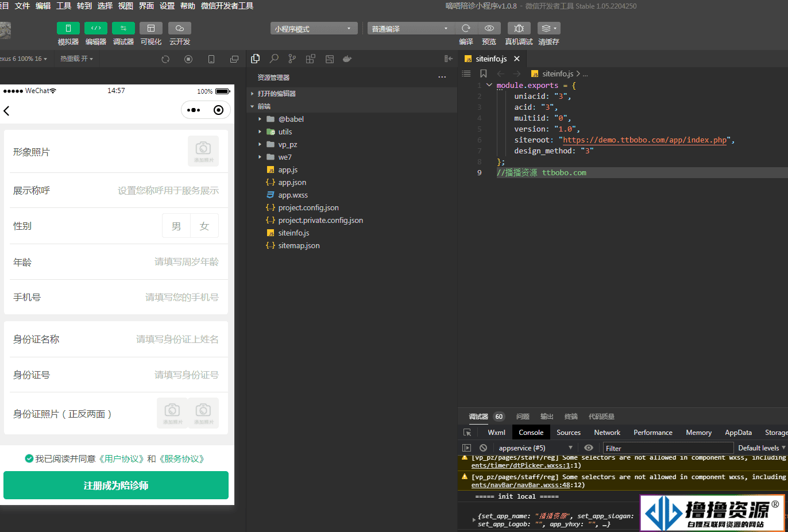Toggle the Editor panel button
The image size is (788, 532).
coord(96,28)
